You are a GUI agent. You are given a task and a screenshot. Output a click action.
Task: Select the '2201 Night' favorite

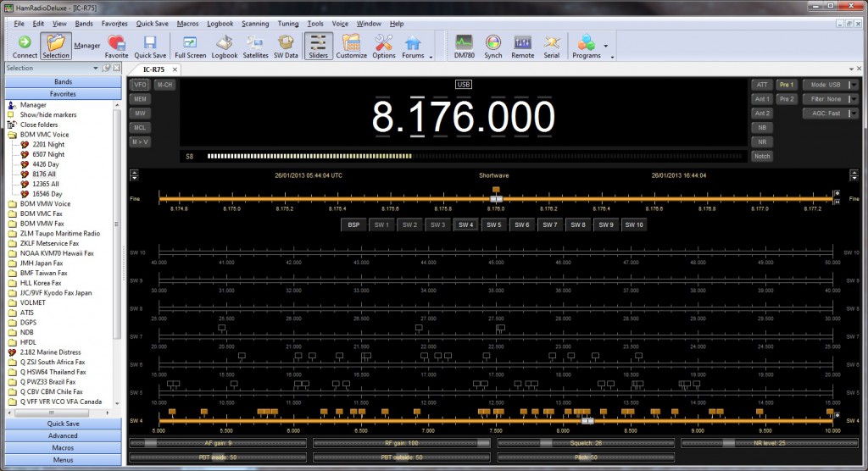(x=48, y=144)
